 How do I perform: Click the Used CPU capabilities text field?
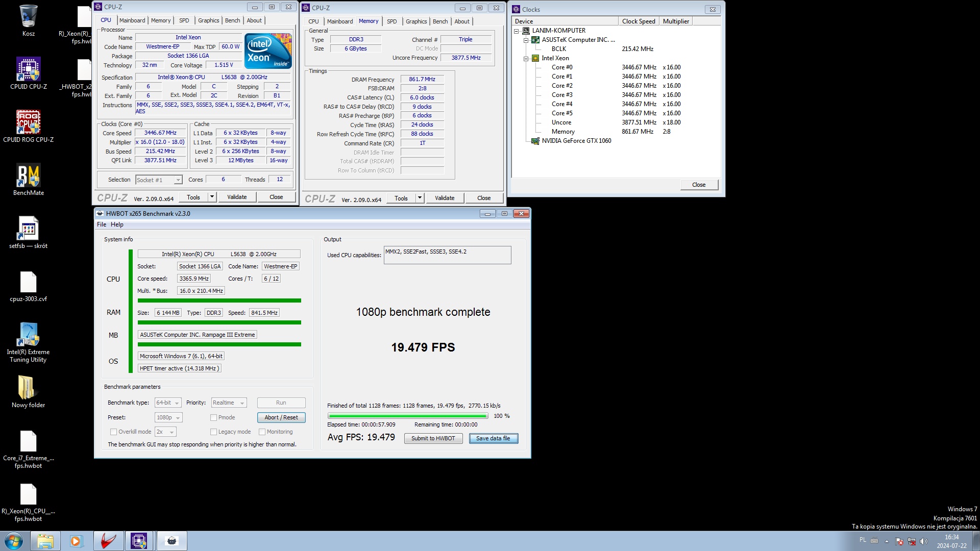pos(448,255)
